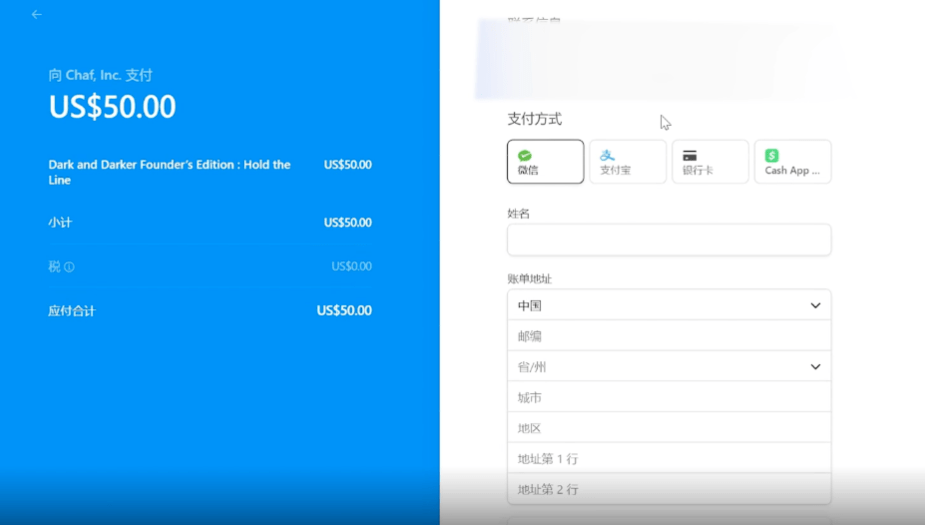925x525 pixels.
Task: Click the 城市 city input
Action: (x=668, y=398)
